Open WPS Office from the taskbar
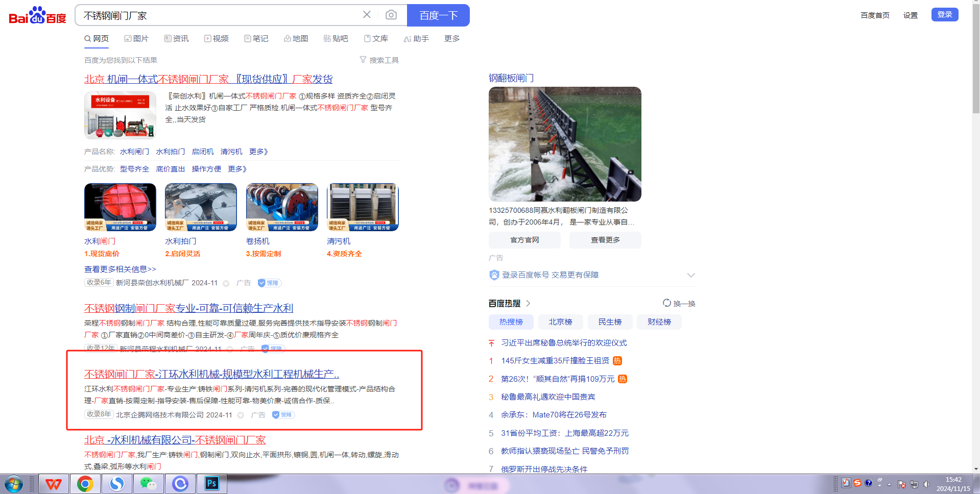980x494 pixels. 54,484
